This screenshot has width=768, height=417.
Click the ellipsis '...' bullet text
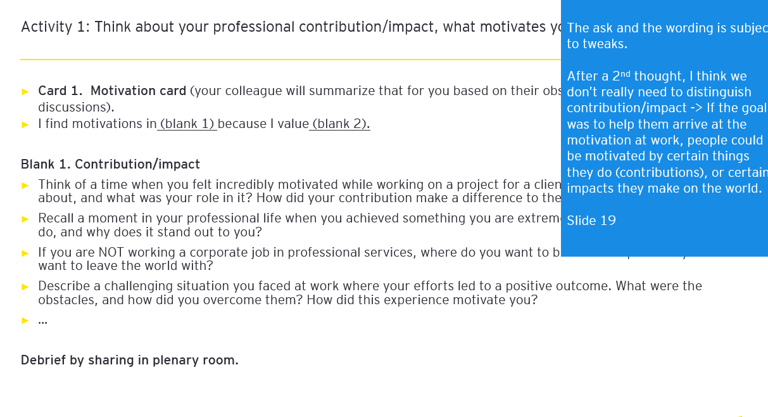(x=43, y=321)
